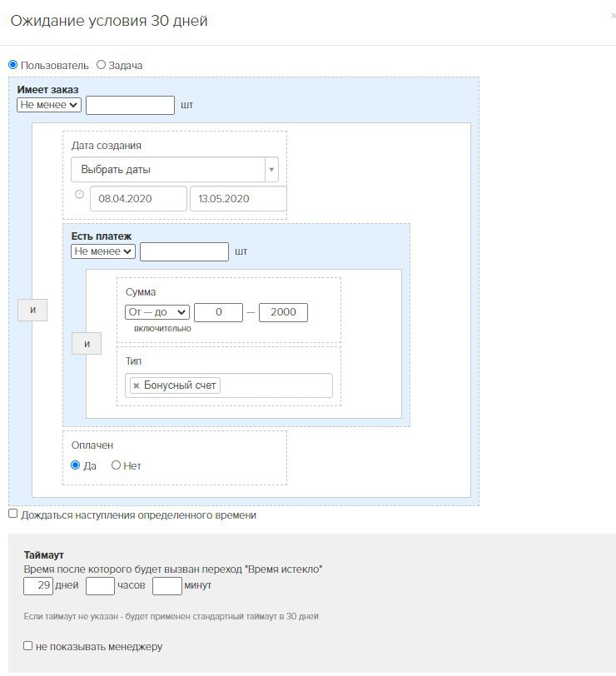Click the clock icon beside the date fields
The image size is (616, 676).
(x=79, y=195)
